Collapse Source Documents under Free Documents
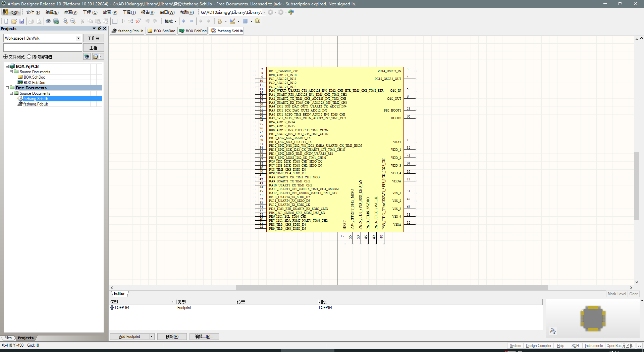The width and height of the screenshot is (644, 352). [x=11, y=93]
